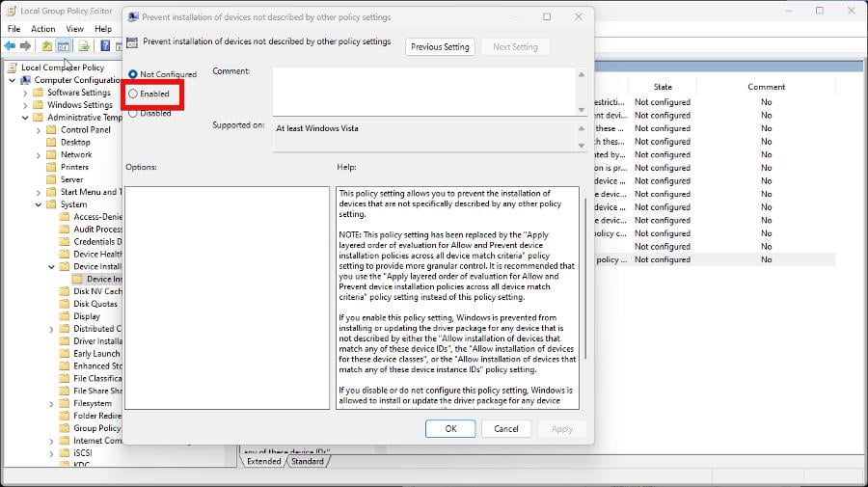Viewport: 868px width, 487px height.
Task: Select the Group Policy tree item
Action: [x=96, y=428]
